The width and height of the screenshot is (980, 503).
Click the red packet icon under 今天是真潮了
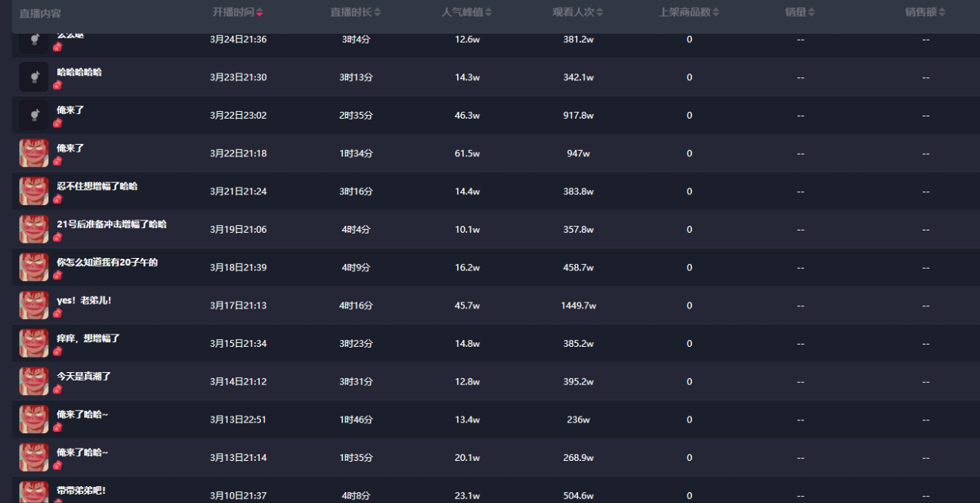click(57, 389)
